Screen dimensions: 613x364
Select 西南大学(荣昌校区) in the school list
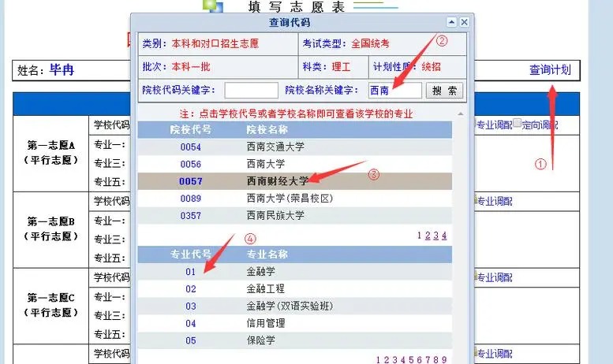290,199
